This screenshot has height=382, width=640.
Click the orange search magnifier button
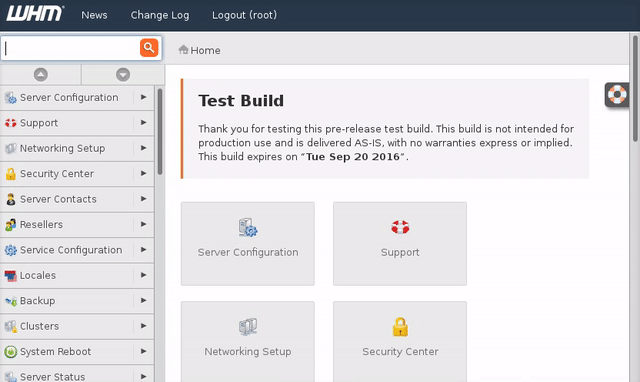(x=149, y=48)
